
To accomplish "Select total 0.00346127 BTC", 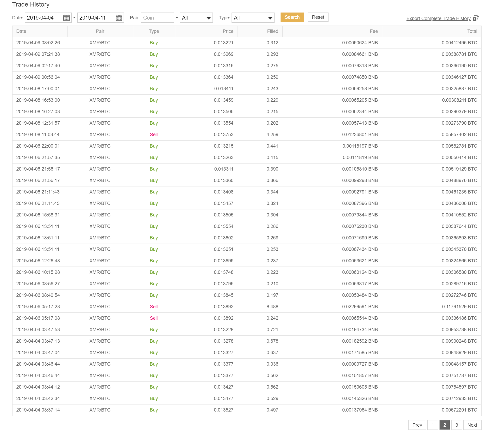I will pos(459,77).
